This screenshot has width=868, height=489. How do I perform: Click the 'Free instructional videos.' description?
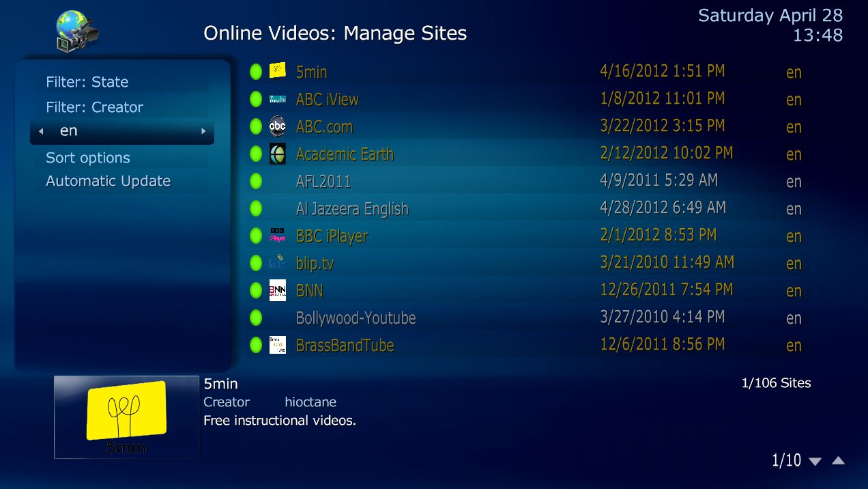(280, 421)
